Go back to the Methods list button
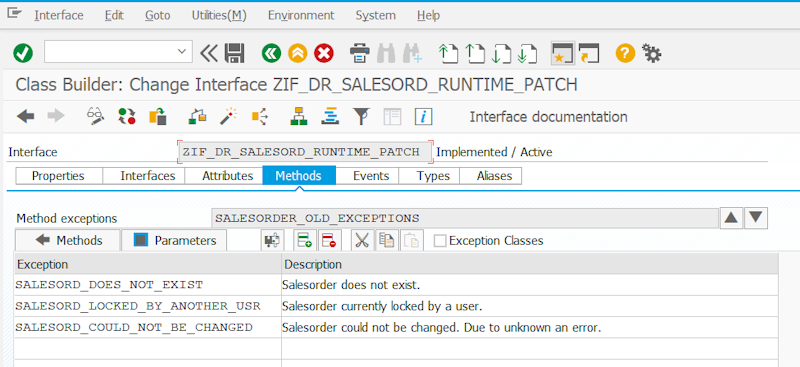The image size is (800, 367). [69, 240]
